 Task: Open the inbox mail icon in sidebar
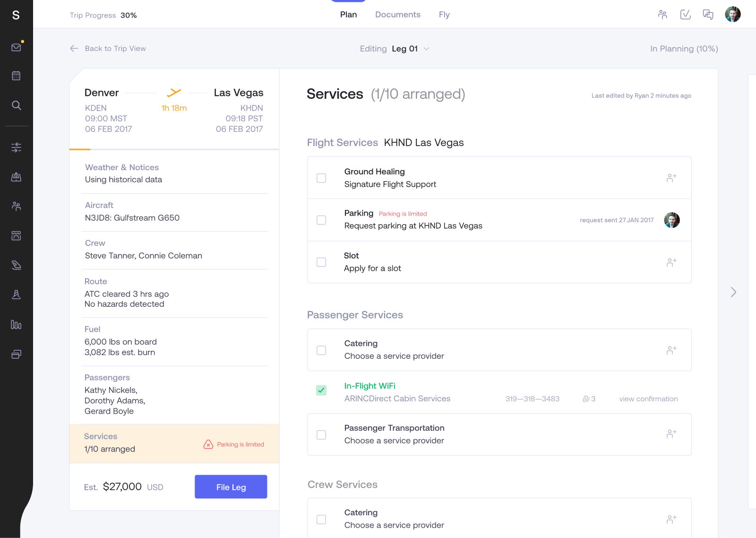point(16,47)
